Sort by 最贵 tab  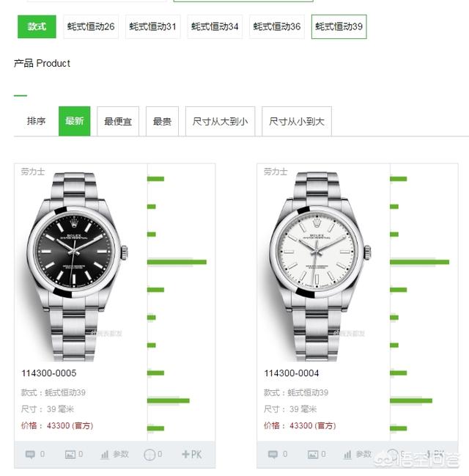162,121
